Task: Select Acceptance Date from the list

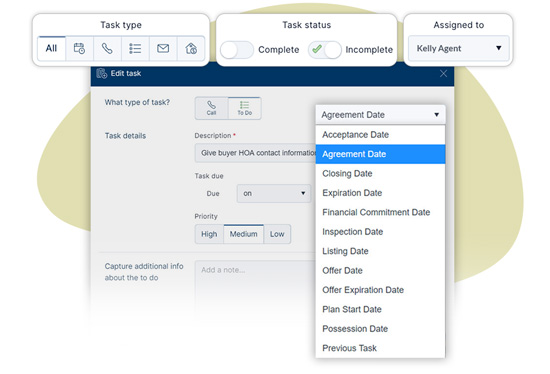Action: [x=380, y=135]
